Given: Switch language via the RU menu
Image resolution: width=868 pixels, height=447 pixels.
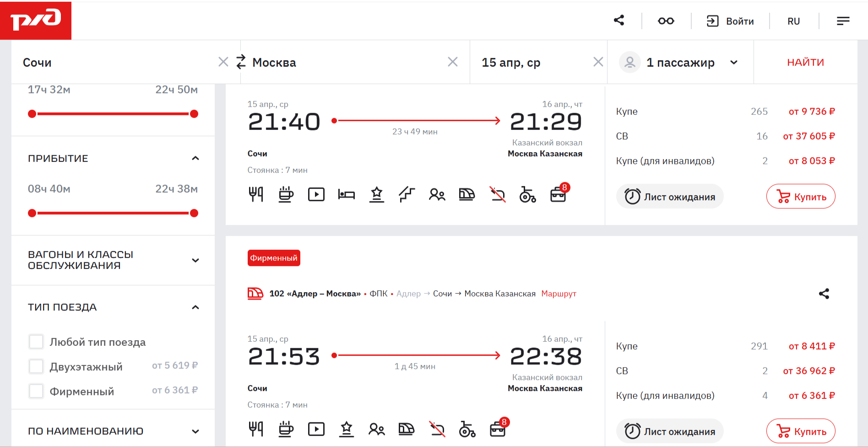Looking at the screenshot, I should click(x=793, y=21).
